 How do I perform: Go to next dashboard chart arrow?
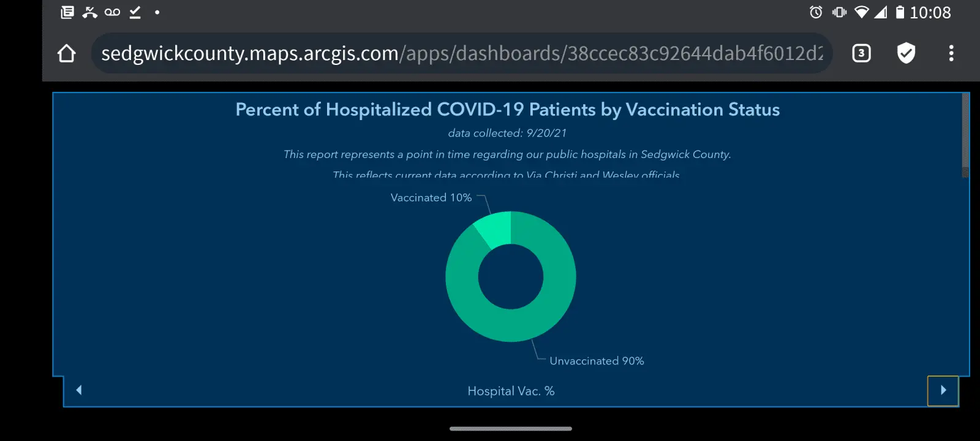click(943, 390)
